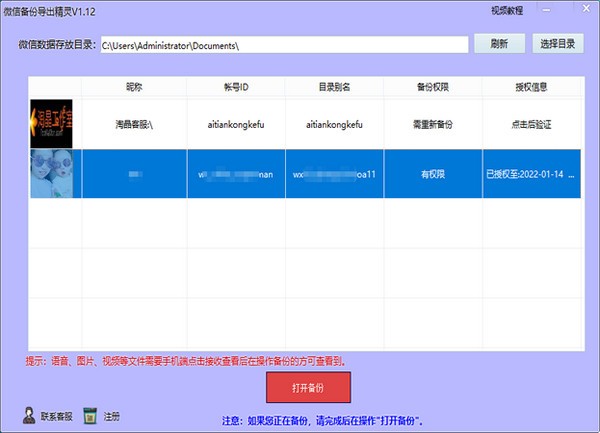Select the 需重新备份 cell

click(x=432, y=124)
